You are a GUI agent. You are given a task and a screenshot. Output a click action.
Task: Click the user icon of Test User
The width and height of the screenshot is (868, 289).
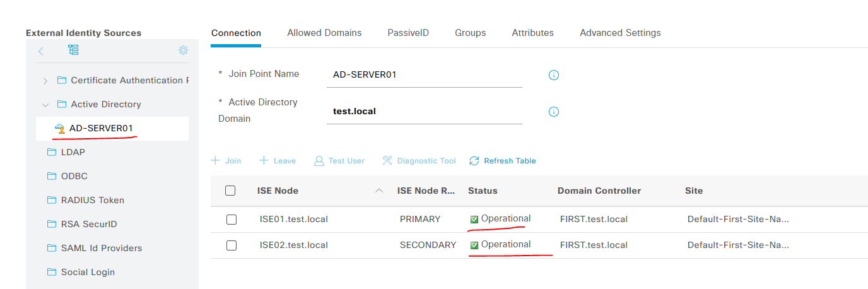319,161
